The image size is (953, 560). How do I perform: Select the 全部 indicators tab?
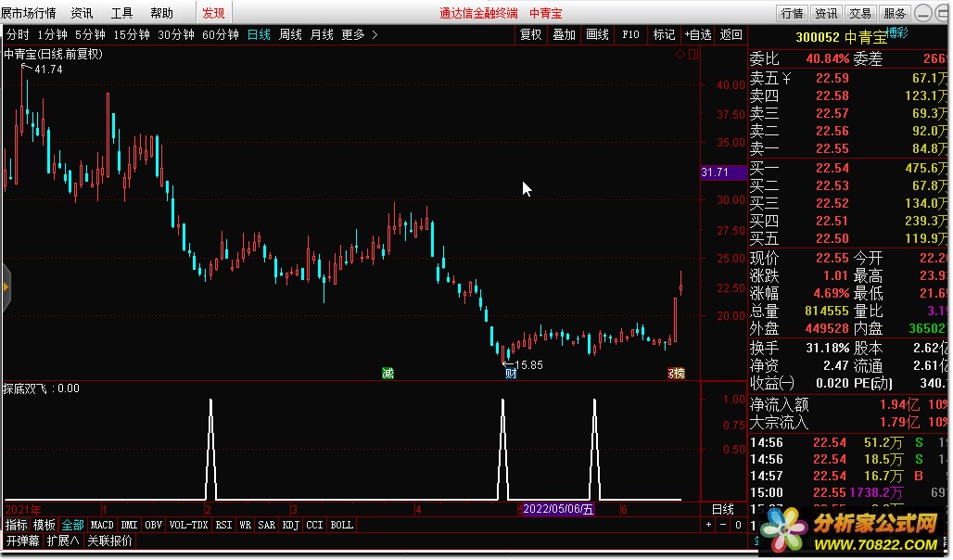click(x=73, y=525)
